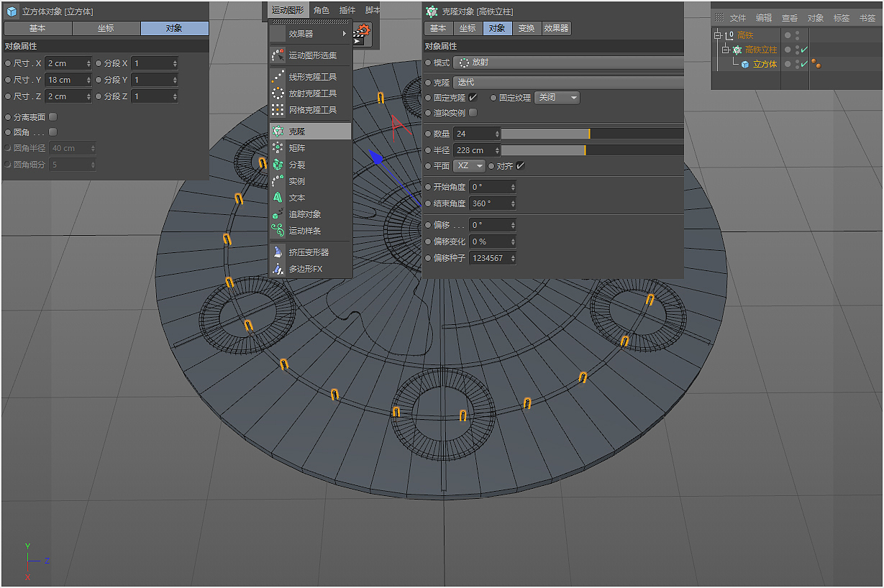Open the 标签 menu in object manager
884x588 pixels.
pos(842,18)
